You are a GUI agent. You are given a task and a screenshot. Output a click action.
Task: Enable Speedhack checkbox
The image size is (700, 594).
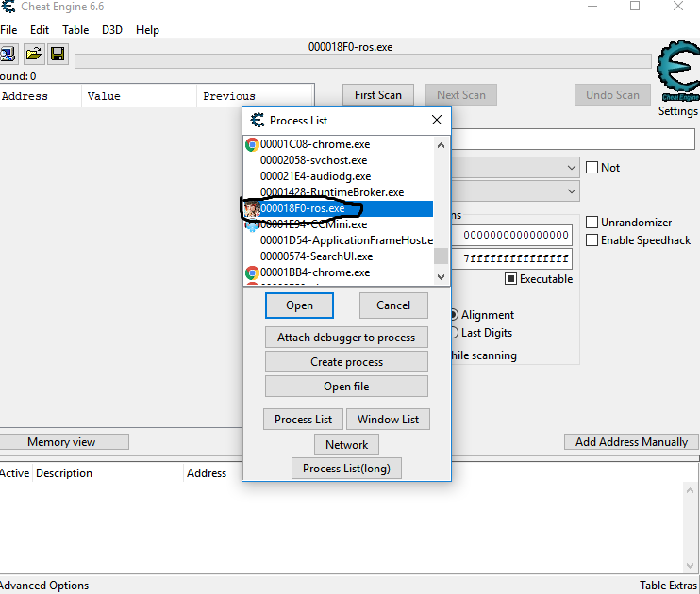pos(592,240)
